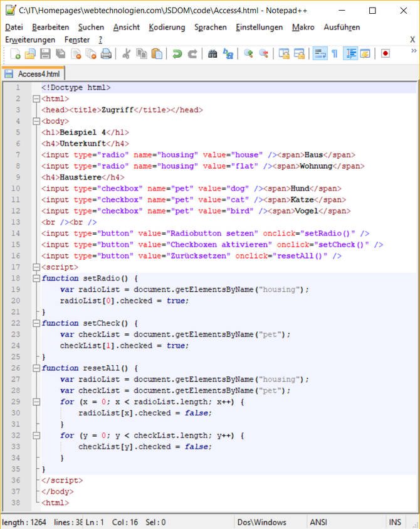Toggle INS insert mode in status bar
This screenshot has height=529, width=420.
click(395, 522)
